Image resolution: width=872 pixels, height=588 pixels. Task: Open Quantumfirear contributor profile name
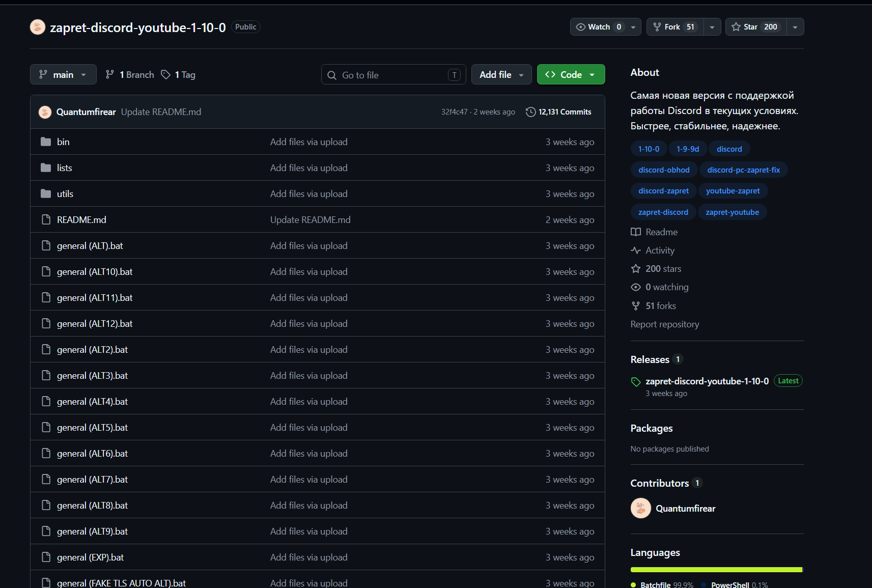pos(685,509)
